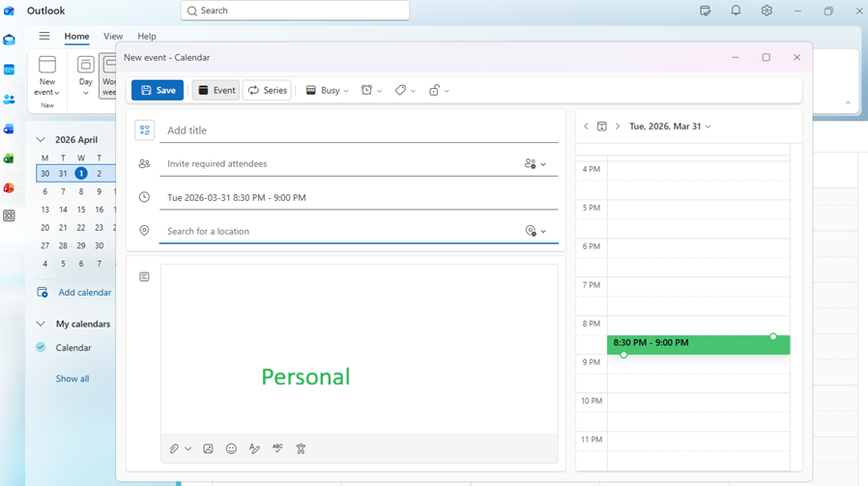The image size is (868, 486).
Task: Open the emoji picker
Action: [231, 449]
